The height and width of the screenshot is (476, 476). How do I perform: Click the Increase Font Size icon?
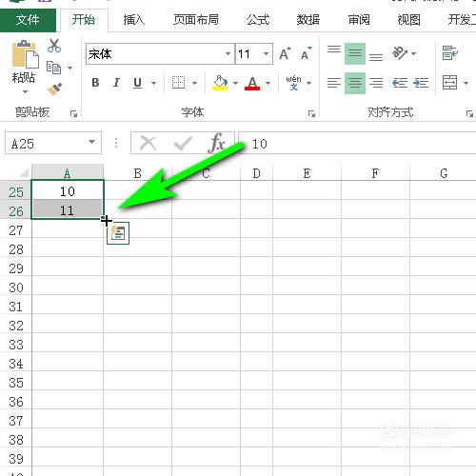[x=285, y=53]
